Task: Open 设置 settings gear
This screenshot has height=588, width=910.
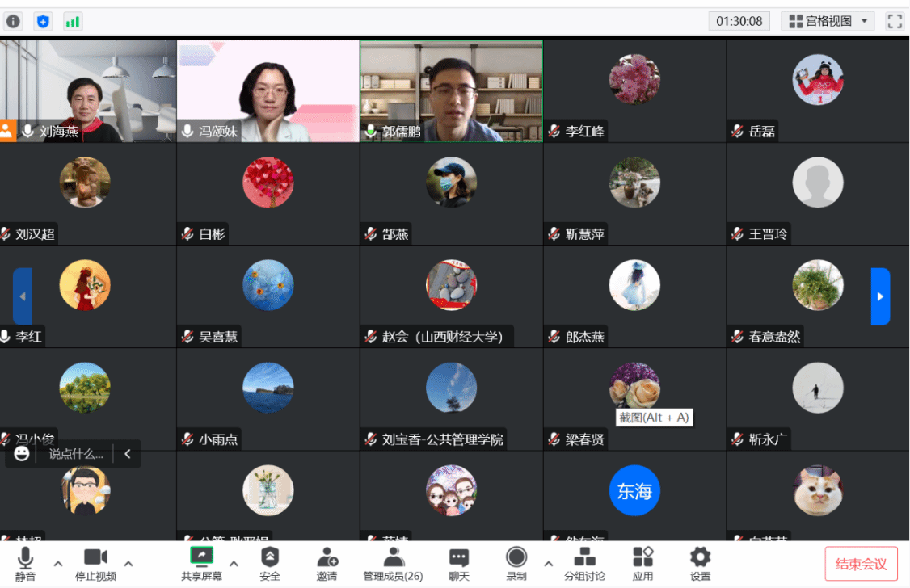Action: [x=700, y=563]
